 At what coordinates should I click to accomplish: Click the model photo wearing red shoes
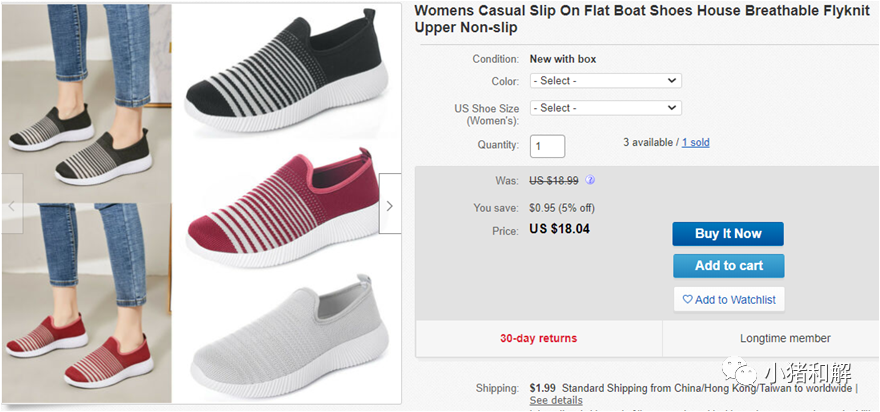tap(86, 300)
